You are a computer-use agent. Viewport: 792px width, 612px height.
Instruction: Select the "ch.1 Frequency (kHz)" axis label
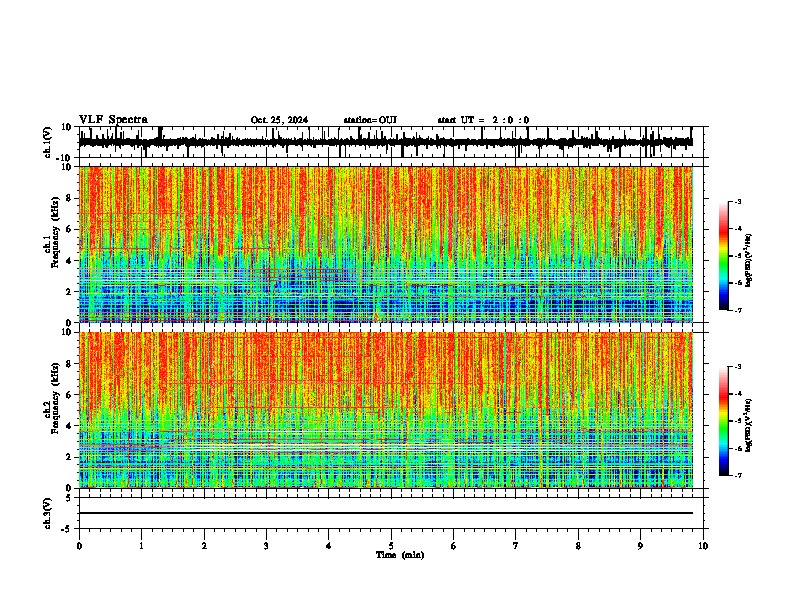pyautogui.click(x=51, y=232)
